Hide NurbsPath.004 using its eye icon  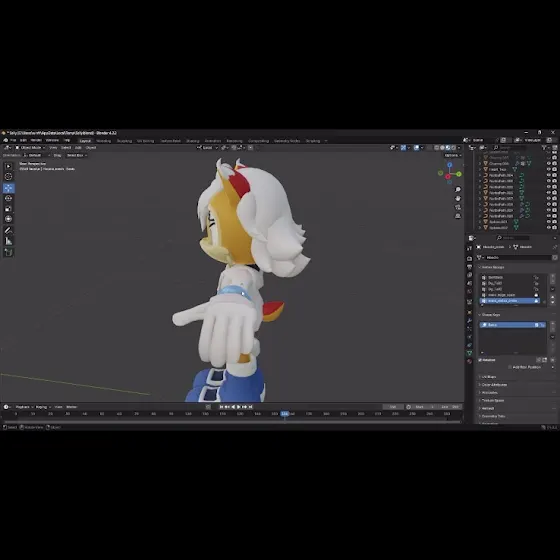pos(549,175)
